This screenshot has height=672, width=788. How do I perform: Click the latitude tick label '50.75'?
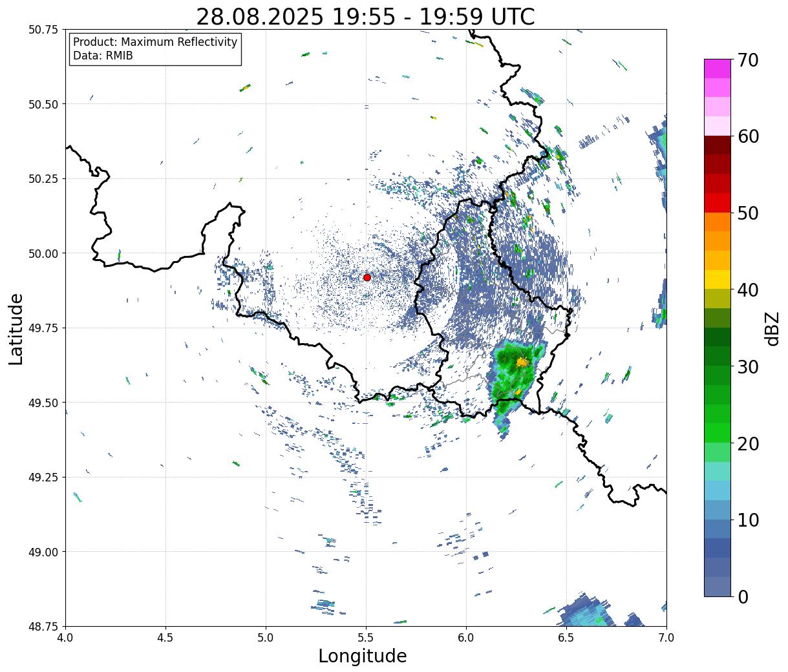click(x=43, y=30)
